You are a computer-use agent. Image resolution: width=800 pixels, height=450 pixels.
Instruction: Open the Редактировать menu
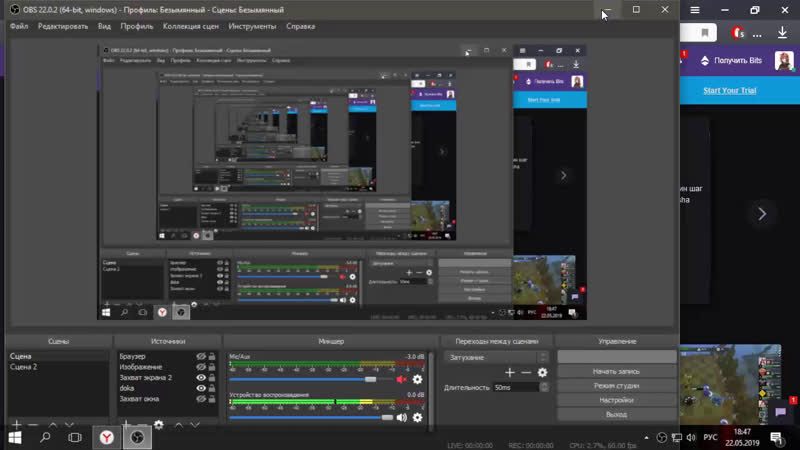coord(63,26)
